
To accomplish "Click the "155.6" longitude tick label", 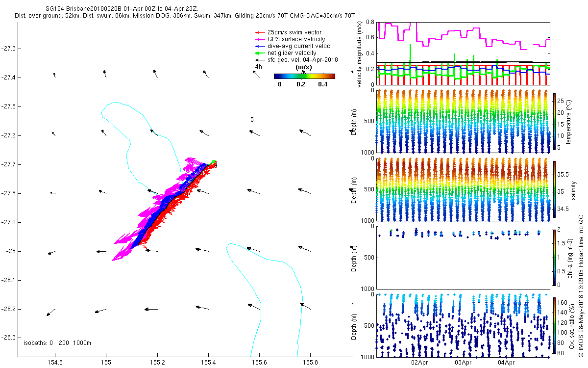I will [x=259, y=363].
